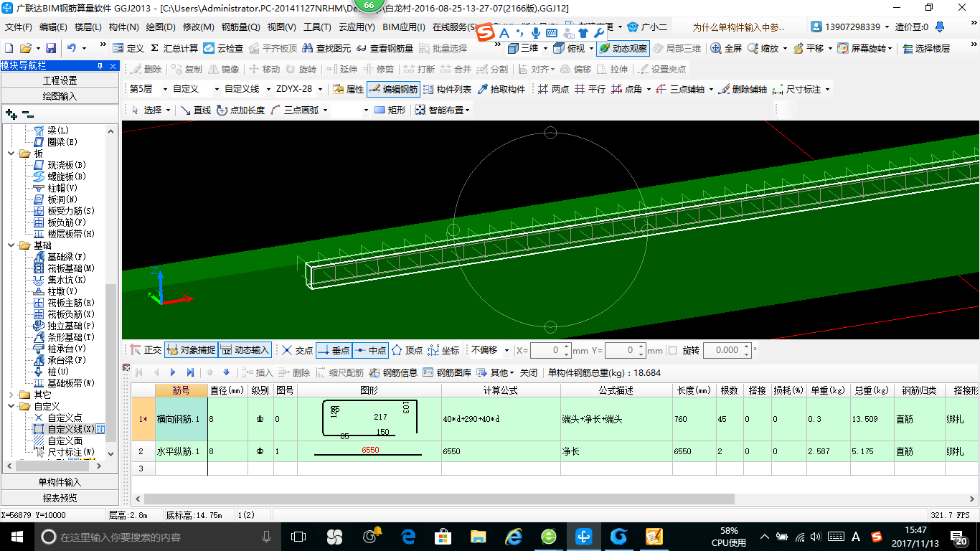Open 查看钢筋量 rebar quantity view
The width and height of the screenshot is (980, 551).
tap(385, 48)
